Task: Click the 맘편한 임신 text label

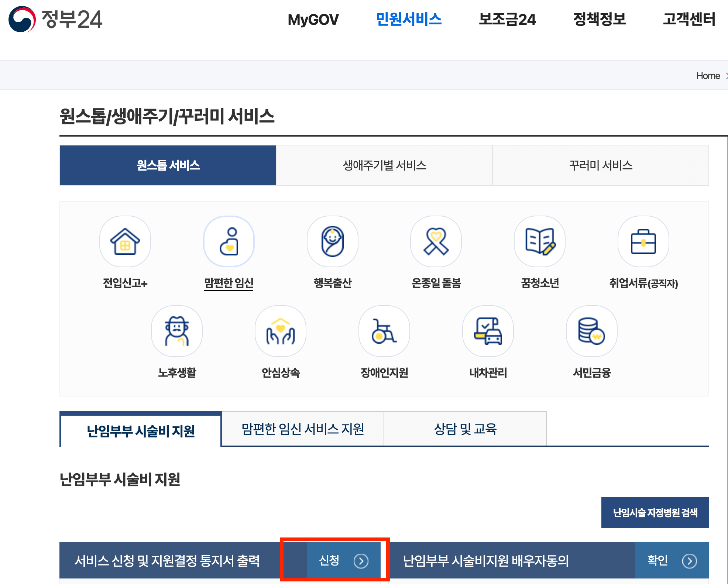Action: [x=229, y=283]
